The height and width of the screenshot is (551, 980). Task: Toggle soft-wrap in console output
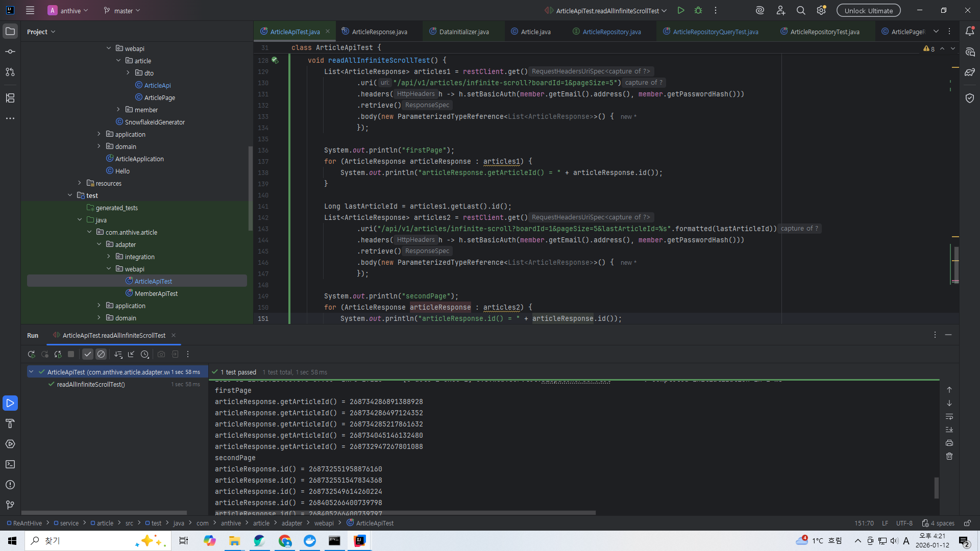pyautogui.click(x=949, y=416)
